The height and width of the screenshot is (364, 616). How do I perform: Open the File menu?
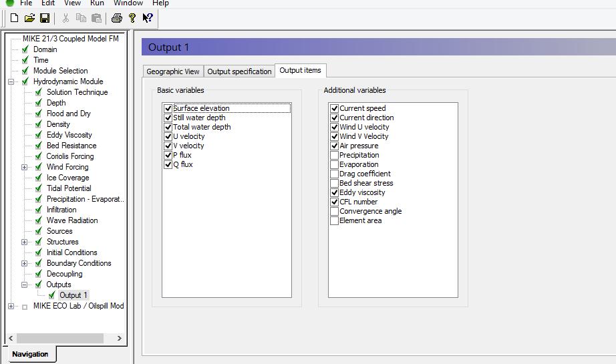[x=26, y=3]
